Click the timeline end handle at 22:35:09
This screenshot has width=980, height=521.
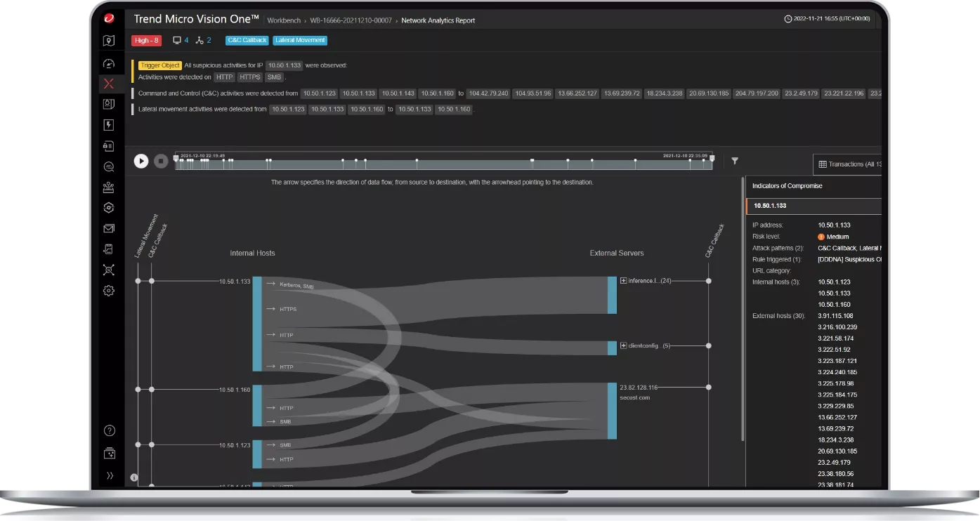pyautogui.click(x=712, y=158)
